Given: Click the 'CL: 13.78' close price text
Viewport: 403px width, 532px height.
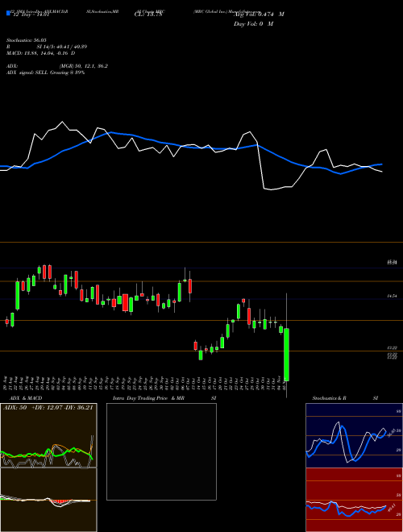Looking at the screenshot, I should [148, 15].
